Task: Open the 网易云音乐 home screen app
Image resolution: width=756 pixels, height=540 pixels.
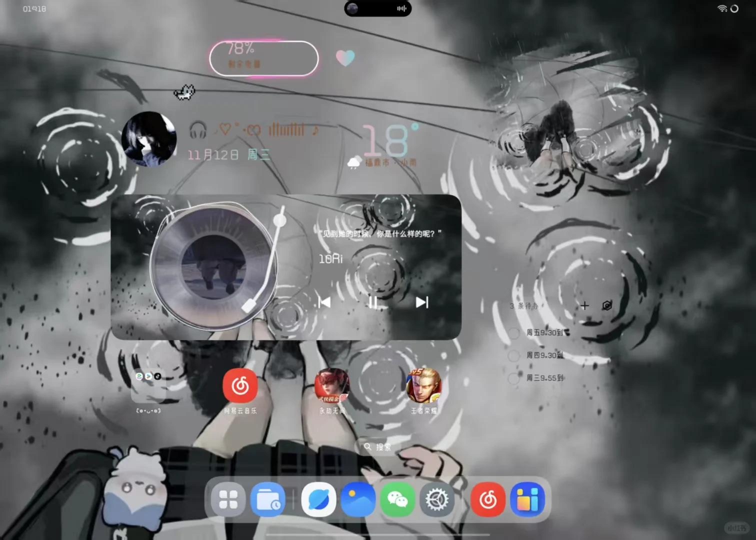Action: [240, 385]
